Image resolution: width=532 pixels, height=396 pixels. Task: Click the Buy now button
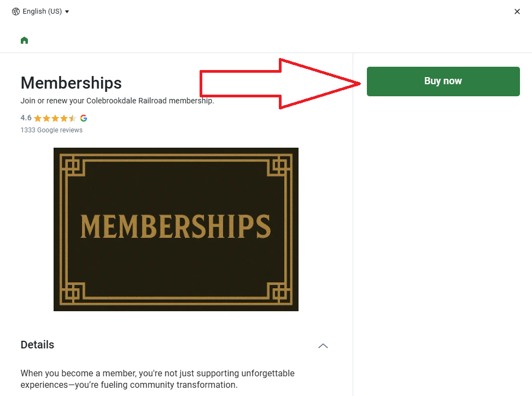pos(443,81)
